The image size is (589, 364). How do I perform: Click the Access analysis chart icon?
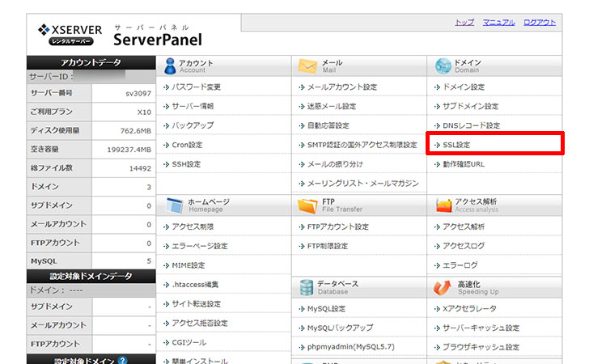coord(443,205)
